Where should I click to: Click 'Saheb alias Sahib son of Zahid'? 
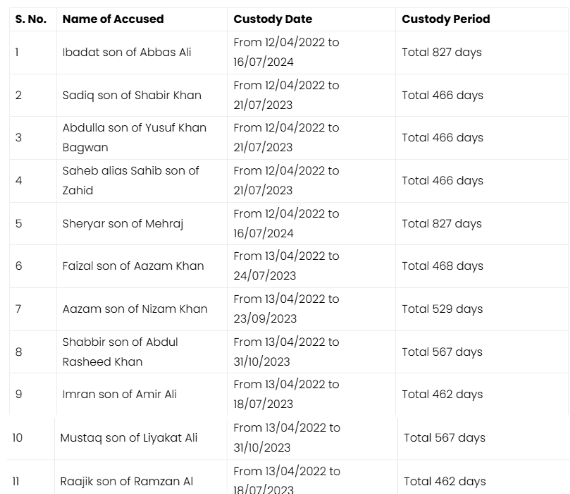click(x=131, y=181)
